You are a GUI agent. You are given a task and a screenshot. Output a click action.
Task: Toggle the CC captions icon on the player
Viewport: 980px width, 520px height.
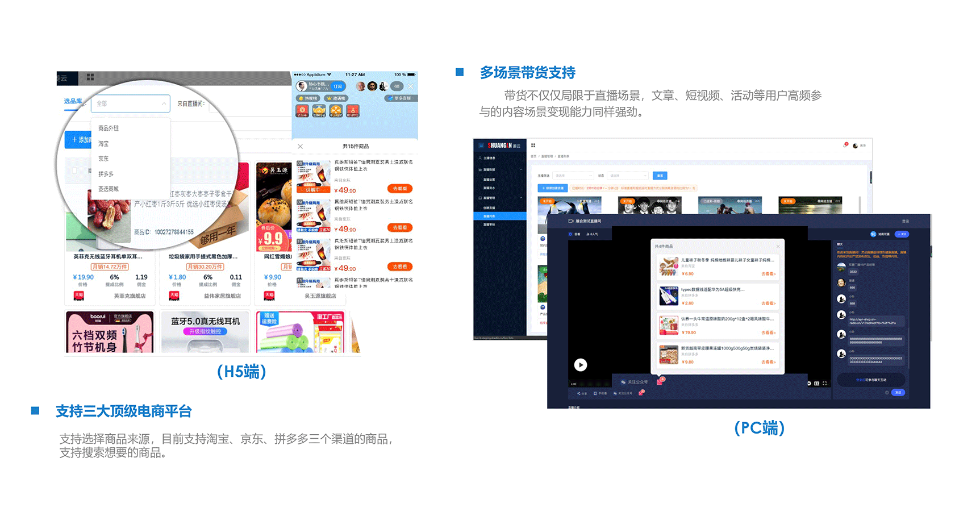click(817, 384)
